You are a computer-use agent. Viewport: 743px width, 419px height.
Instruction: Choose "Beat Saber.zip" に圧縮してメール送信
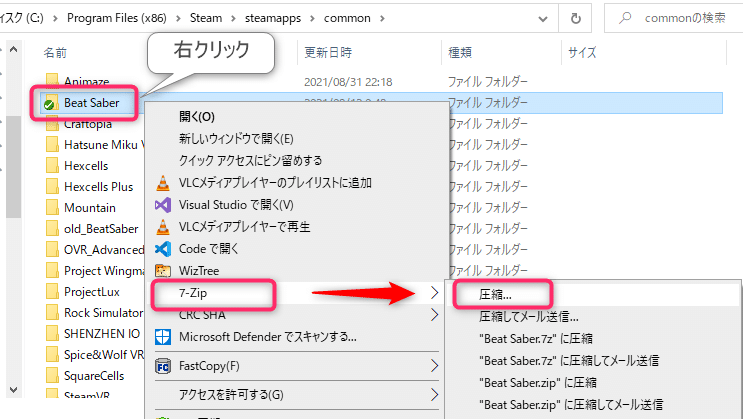click(x=571, y=405)
